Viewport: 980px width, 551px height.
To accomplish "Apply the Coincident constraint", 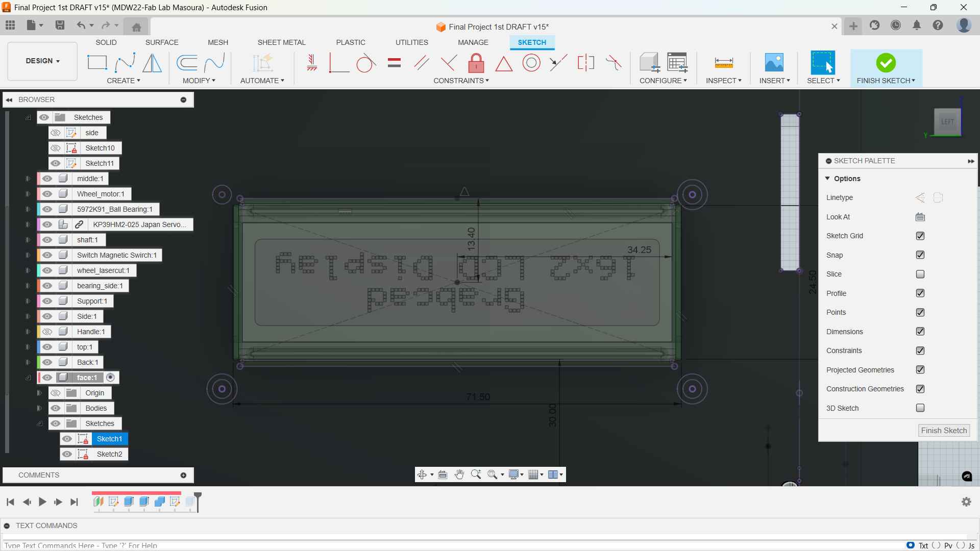I will coord(339,63).
